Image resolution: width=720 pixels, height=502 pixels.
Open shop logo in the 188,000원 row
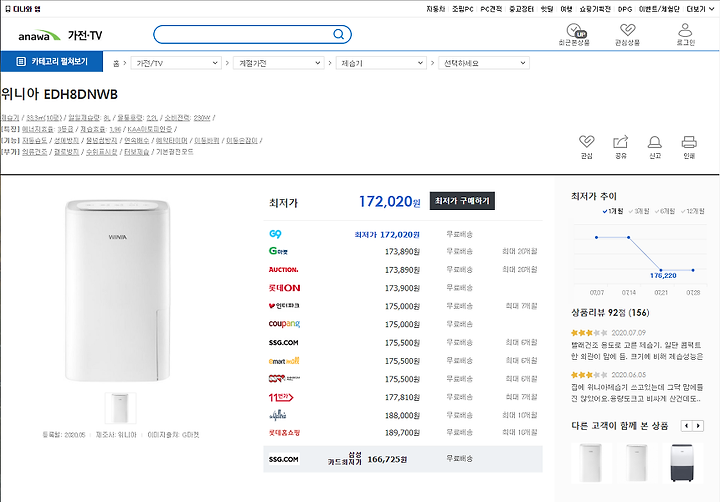click(x=278, y=415)
